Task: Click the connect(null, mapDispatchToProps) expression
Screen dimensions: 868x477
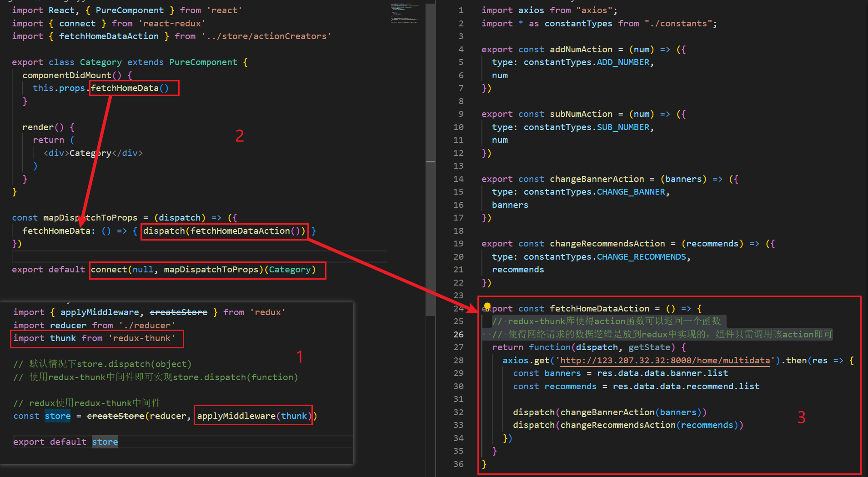Action: pyautogui.click(x=177, y=270)
